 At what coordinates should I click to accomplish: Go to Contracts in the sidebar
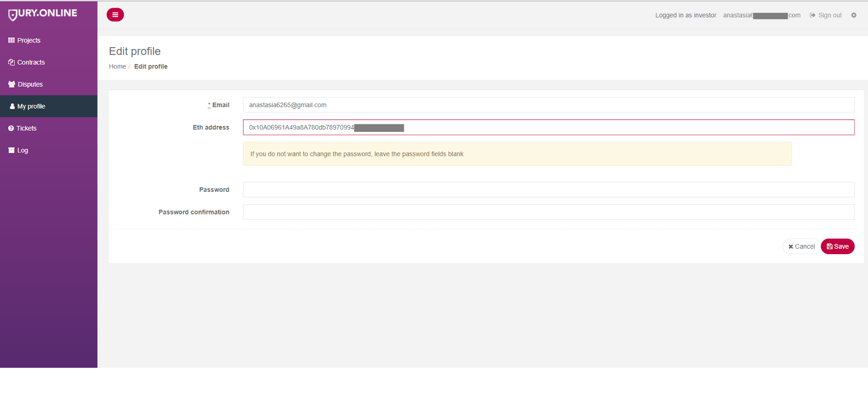(x=49, y=62)
